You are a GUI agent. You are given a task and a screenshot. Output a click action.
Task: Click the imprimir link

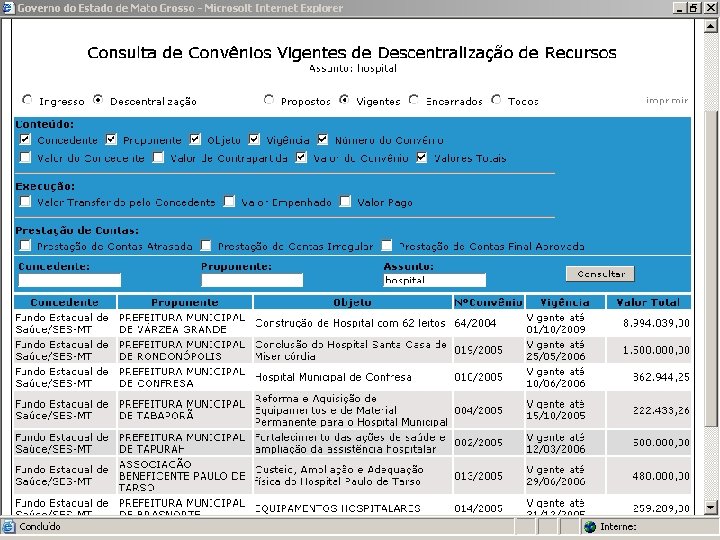click(667, 100)
